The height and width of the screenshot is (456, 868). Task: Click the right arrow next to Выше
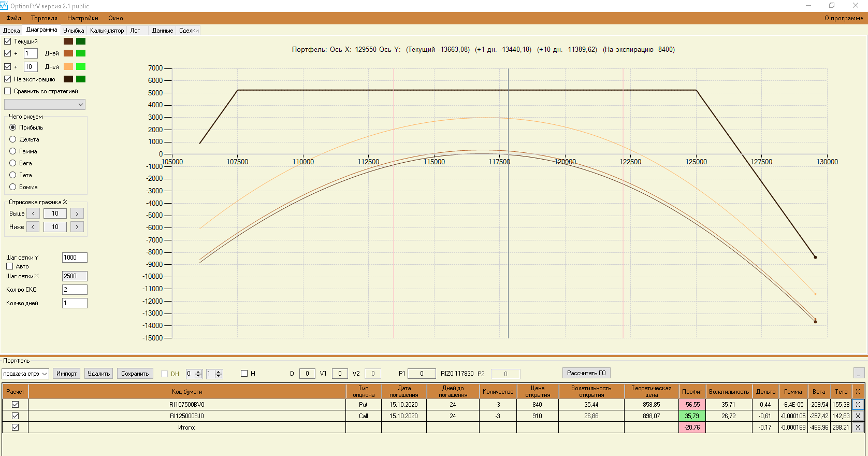pyautogui.click(x=77, y=213)
